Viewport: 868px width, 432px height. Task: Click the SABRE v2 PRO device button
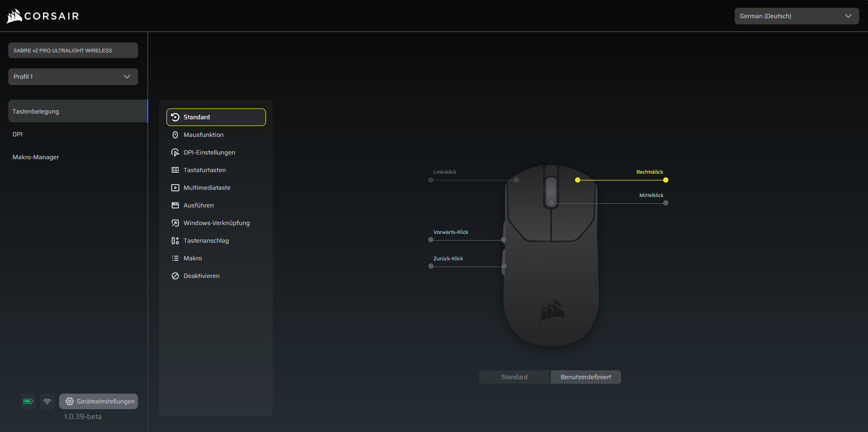tap(73, 50)
